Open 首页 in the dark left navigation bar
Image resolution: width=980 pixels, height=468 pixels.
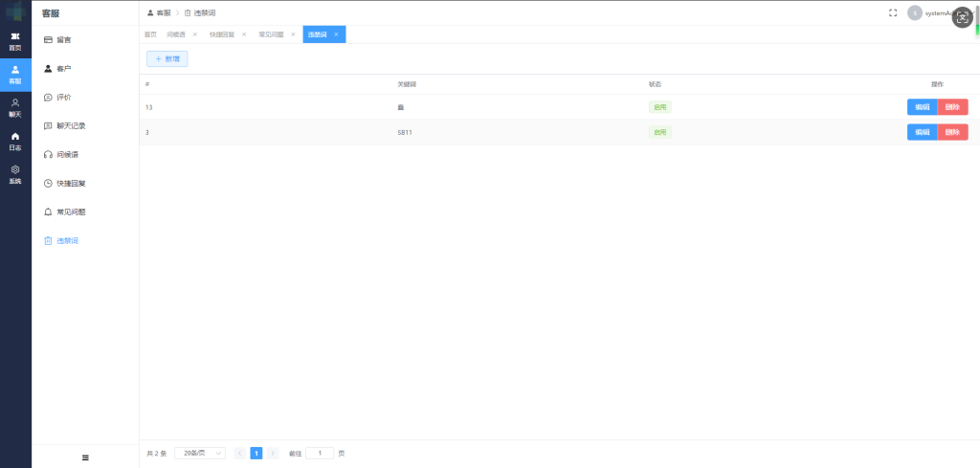tap(14, 41)
